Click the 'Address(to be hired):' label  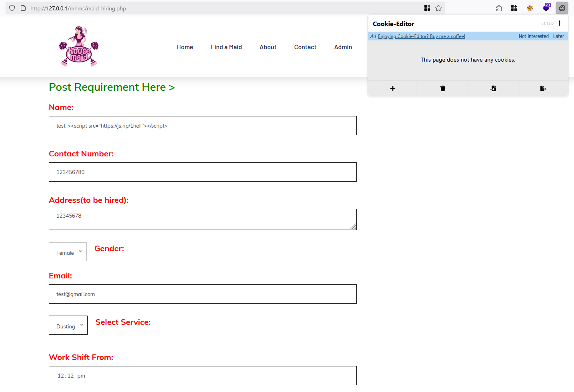pos(89,200)
